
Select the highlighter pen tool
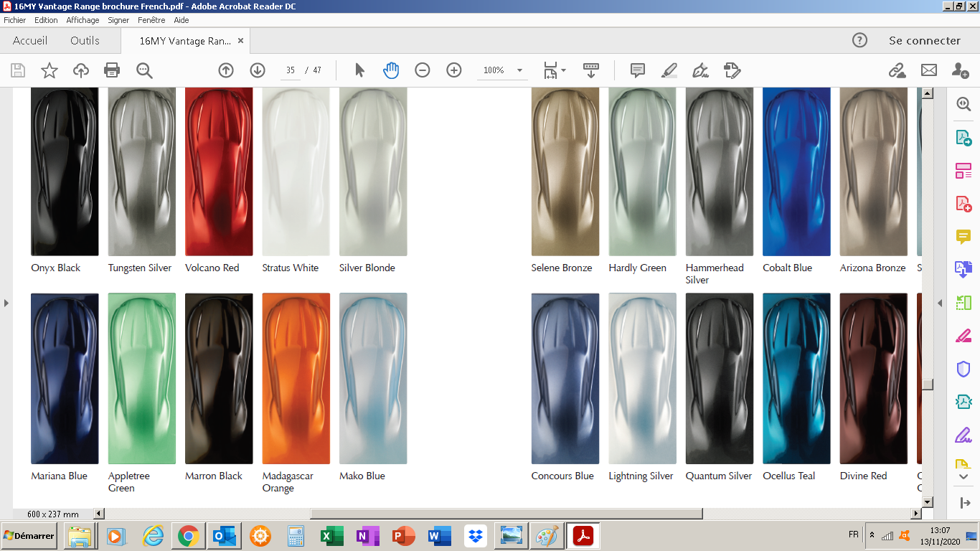pos(669,70)
